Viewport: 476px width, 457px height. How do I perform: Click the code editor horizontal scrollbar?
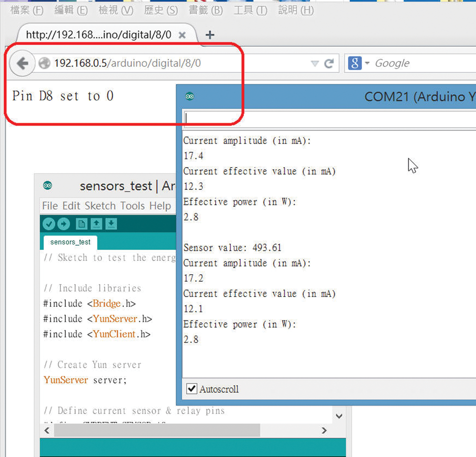pos(157,430)
